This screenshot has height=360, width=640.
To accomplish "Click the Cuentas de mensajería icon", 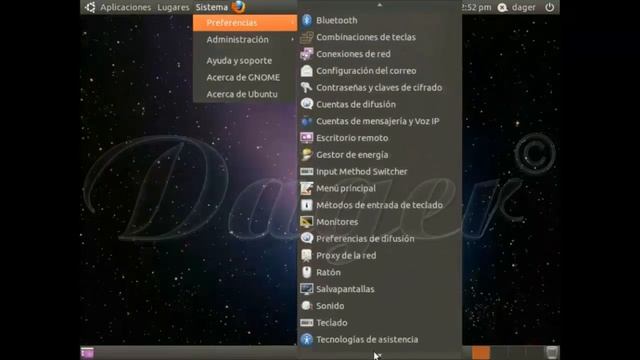I will (x=307, y=121).
